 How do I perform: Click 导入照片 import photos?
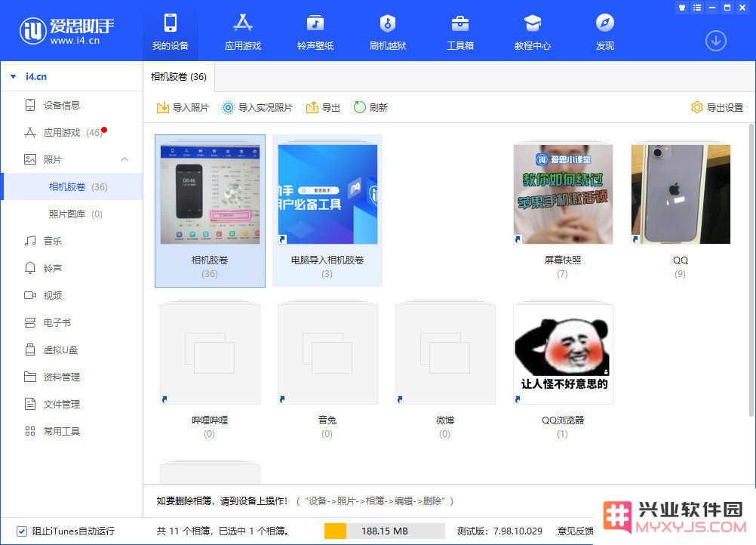coord(183,107)
